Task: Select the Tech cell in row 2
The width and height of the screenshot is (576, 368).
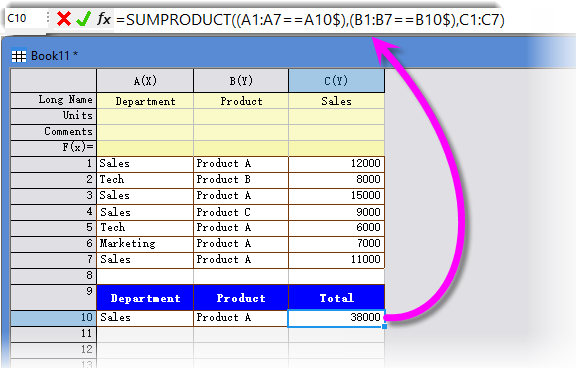Action: pos(145,180)
